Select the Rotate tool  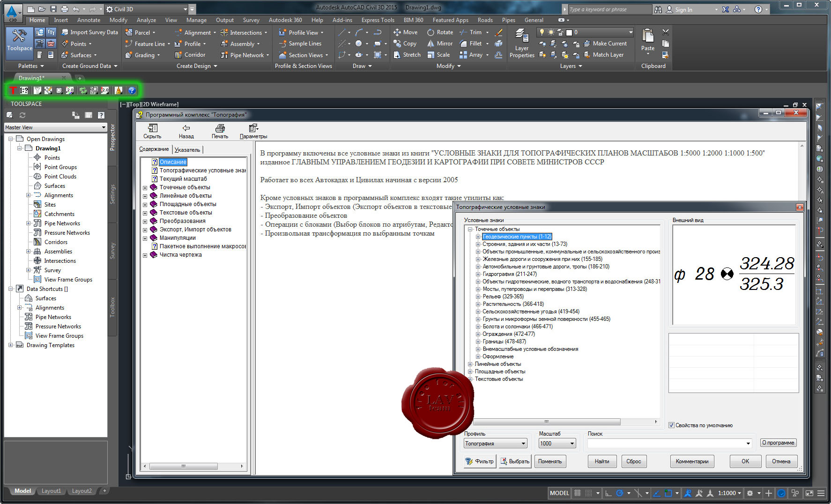click(440, 32)
